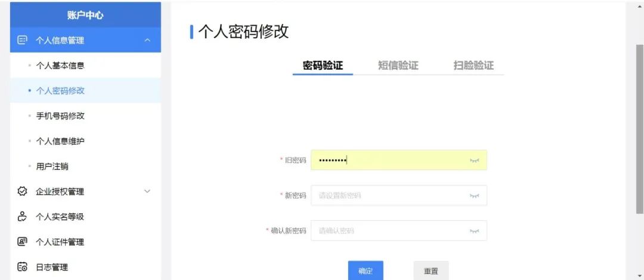644x280 pixels.
Task: Open 个人实名等级 menu entry
Action: (85, 217)
